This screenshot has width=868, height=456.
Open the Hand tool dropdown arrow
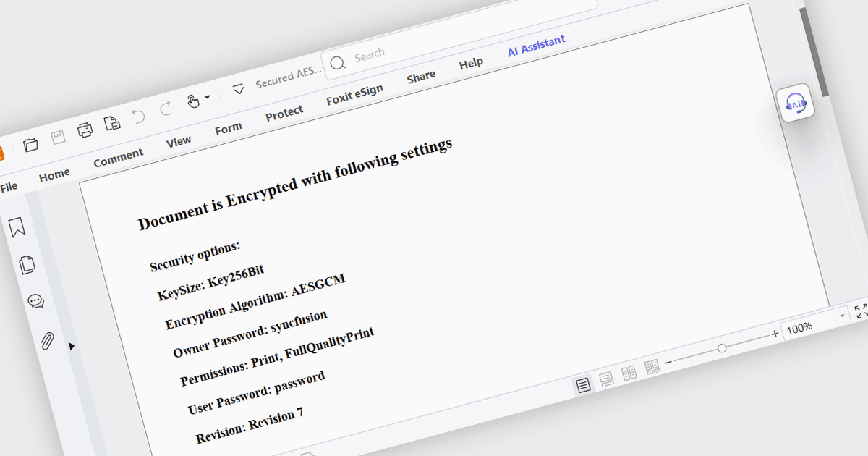tap(208, 96)
